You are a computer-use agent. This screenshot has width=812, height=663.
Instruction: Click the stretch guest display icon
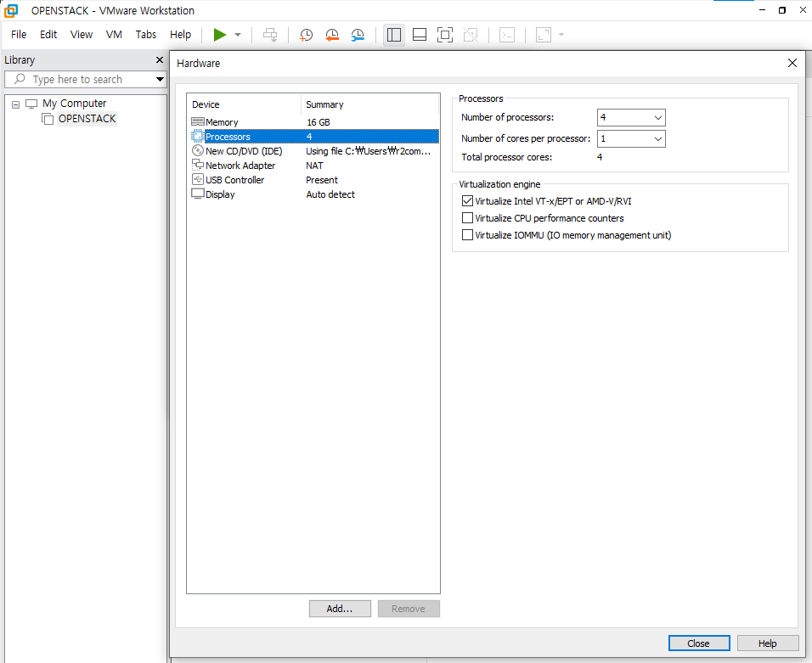coord(544,35)
